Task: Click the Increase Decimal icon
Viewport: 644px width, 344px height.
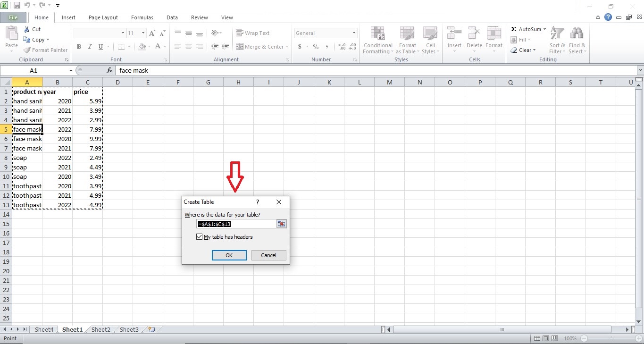Action: click(341, 47)
